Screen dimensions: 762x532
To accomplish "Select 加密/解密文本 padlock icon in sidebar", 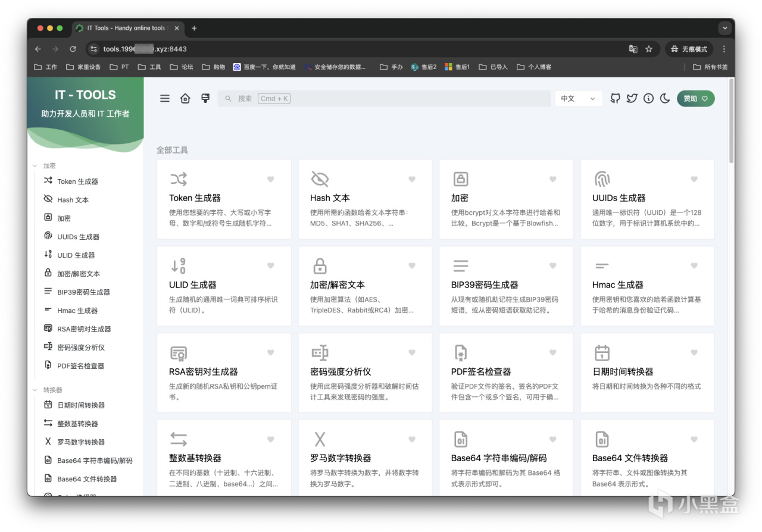I will (x=48, y=273).
